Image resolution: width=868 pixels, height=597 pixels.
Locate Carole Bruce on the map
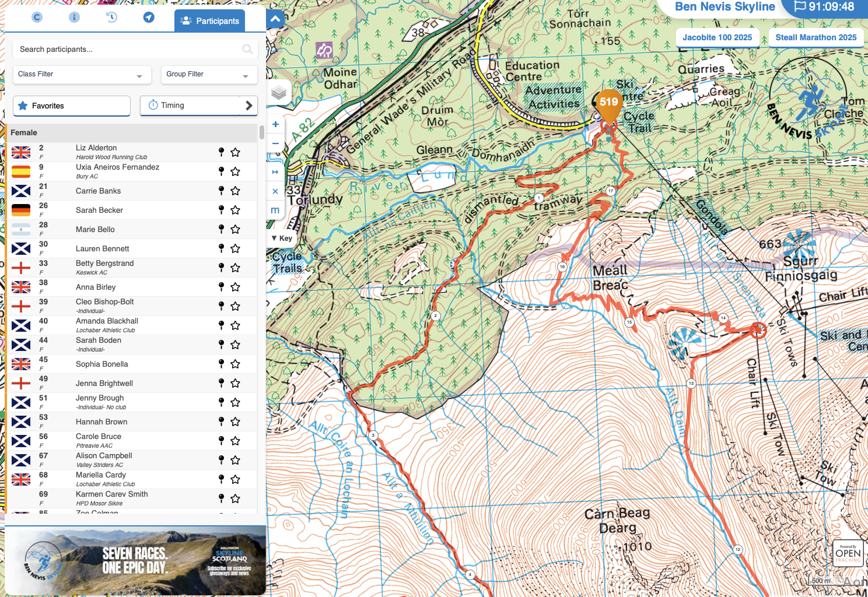221,441
